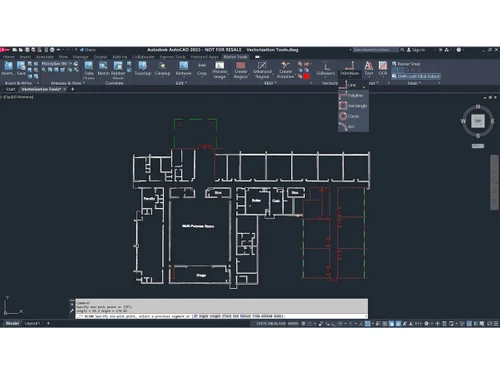
Task: Click the search keyword input field
Action: pos(375,50)
